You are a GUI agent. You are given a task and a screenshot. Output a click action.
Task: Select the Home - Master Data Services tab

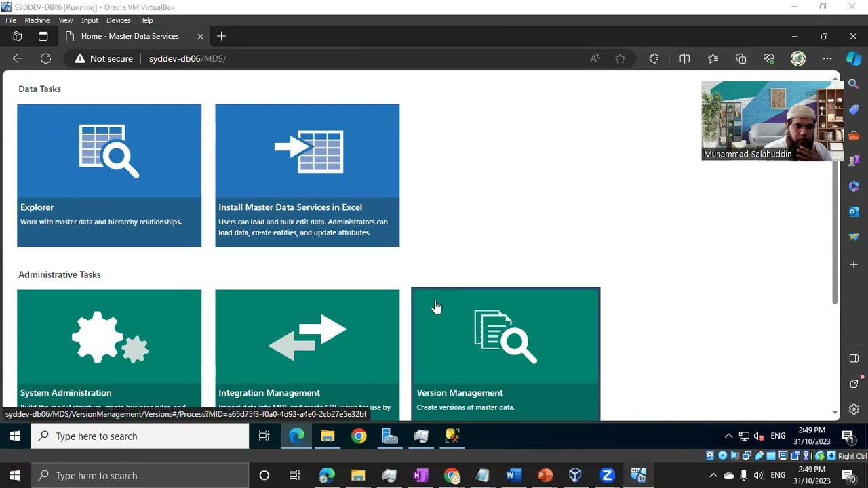click(130, 36)
